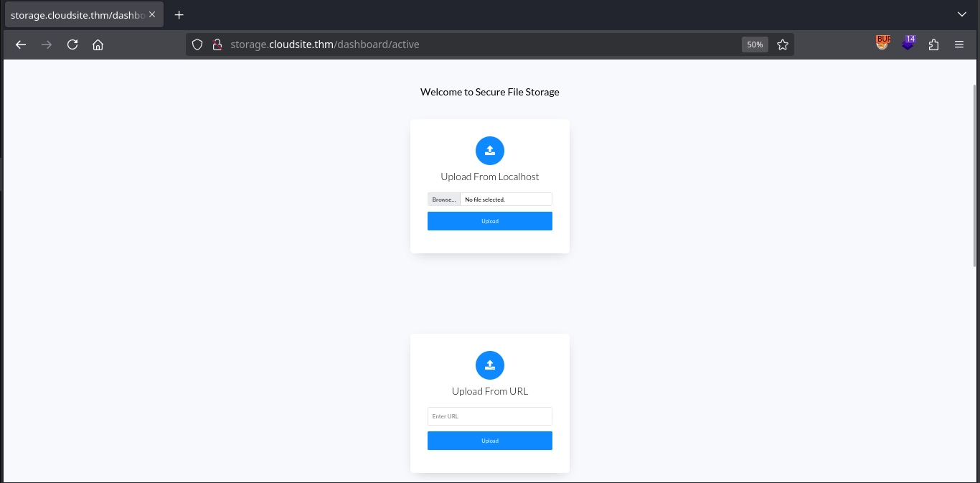Open the extensions puzzle piece menu
The image size is (980, 483).
point(933,44)
